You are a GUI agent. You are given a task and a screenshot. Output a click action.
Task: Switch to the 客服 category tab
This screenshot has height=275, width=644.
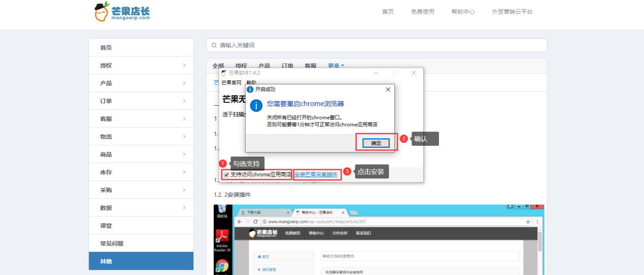[x=311, y=66]
